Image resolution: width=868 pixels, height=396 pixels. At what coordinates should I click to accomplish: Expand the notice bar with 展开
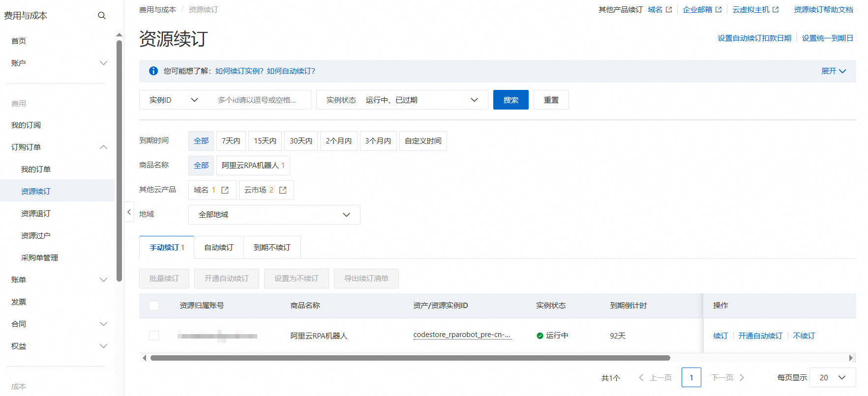point(834,71)
